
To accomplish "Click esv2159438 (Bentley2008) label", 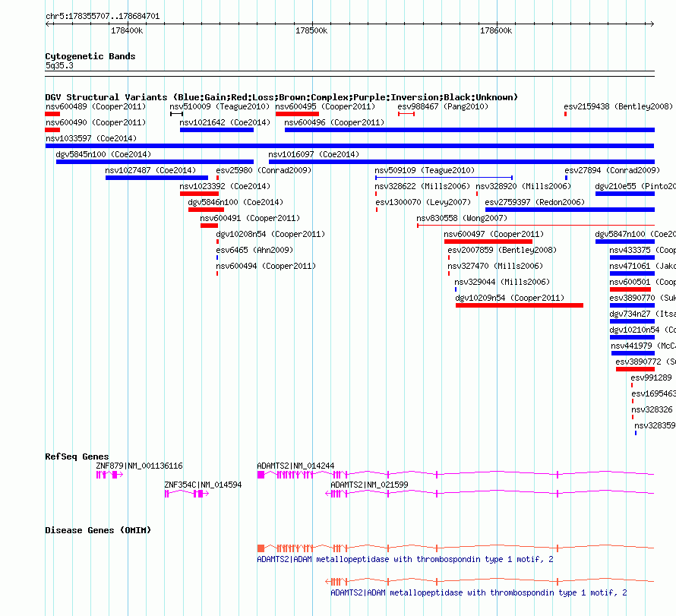I will pyautogui.click(x=618, y=106).
